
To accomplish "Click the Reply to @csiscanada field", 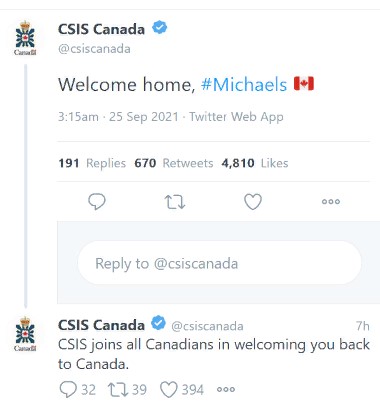I will [220, 263].
